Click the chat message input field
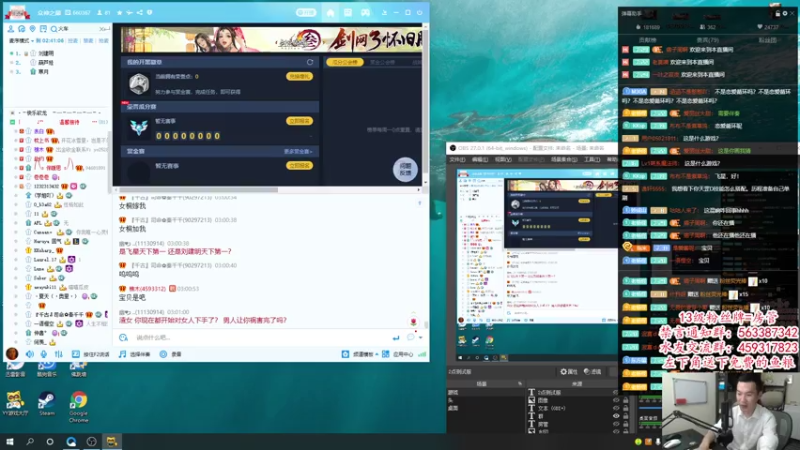This screenshot has width=800, height=450. coord(260,338)
